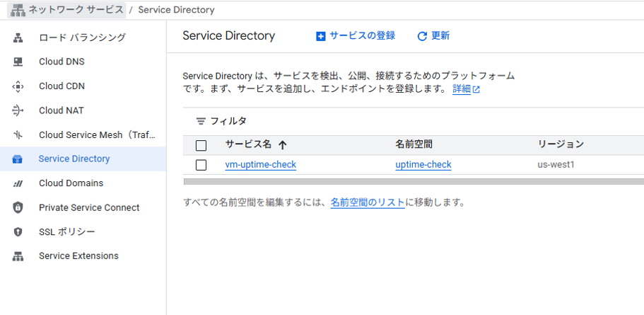The image size is (644, 315).
Task: Click the Private Service Connect lock icon
Action: click(x=18, y=207)
